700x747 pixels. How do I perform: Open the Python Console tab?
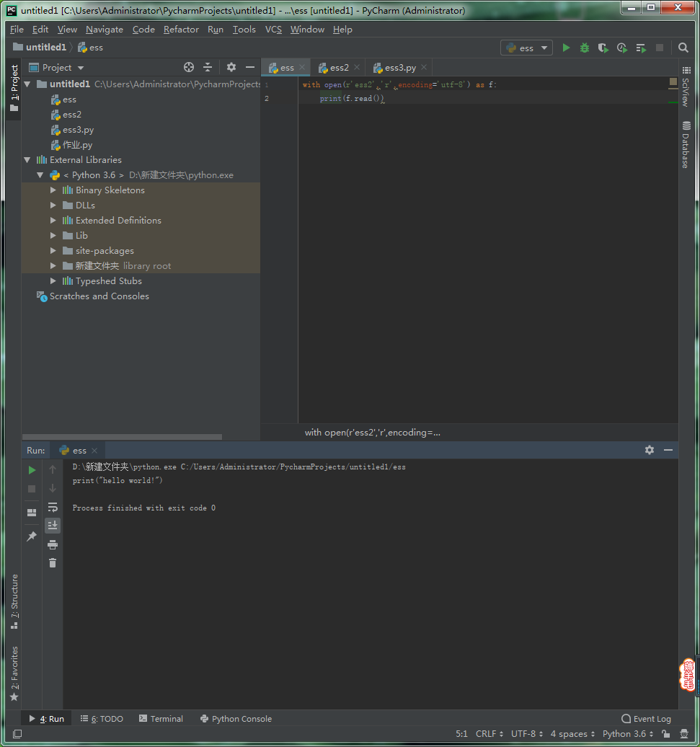tap(236, 718)
